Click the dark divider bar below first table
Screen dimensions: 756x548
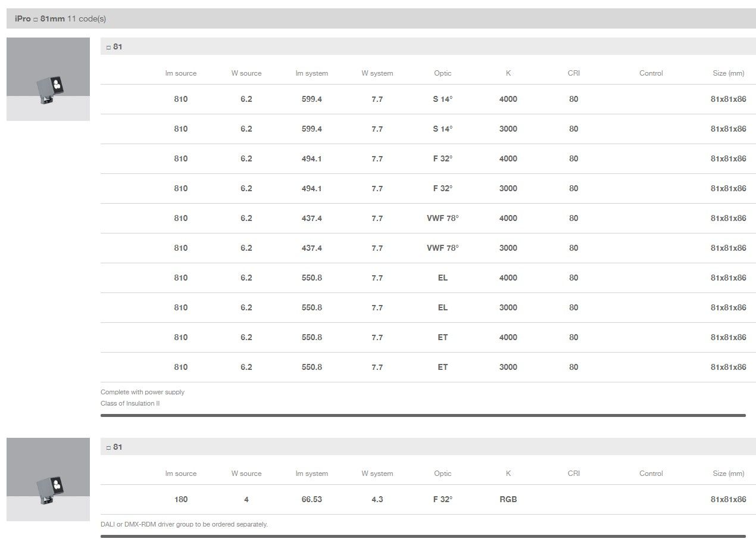click(x=423, y=415)
